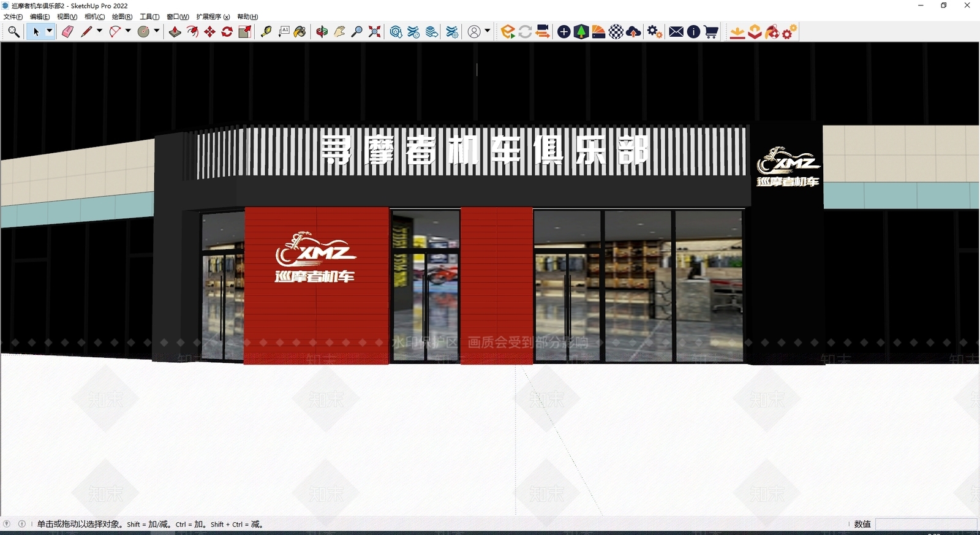Expand the Circle tool dropdown arrow

coord(157,31)
